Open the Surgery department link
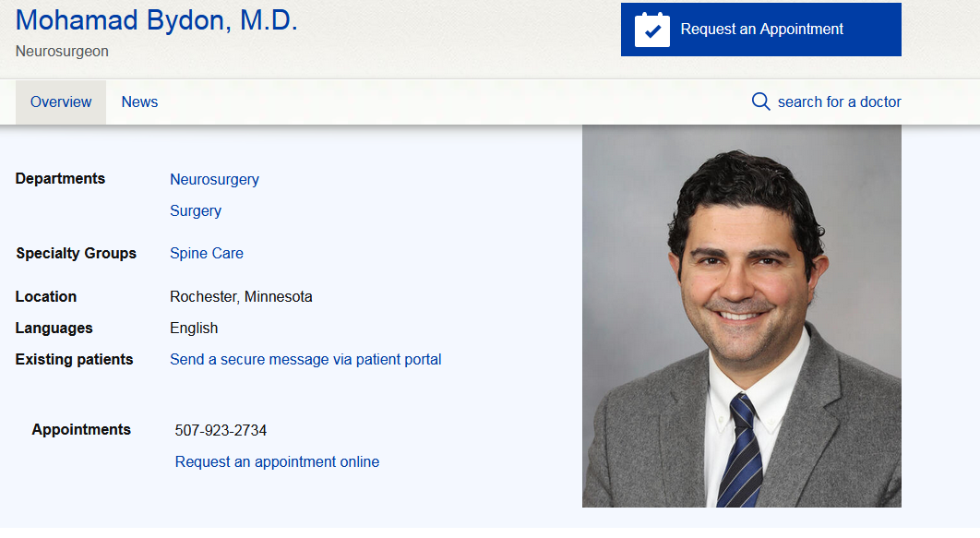This screenshot has width=980, height=538. pyautogui.click(x=196, y=211)
